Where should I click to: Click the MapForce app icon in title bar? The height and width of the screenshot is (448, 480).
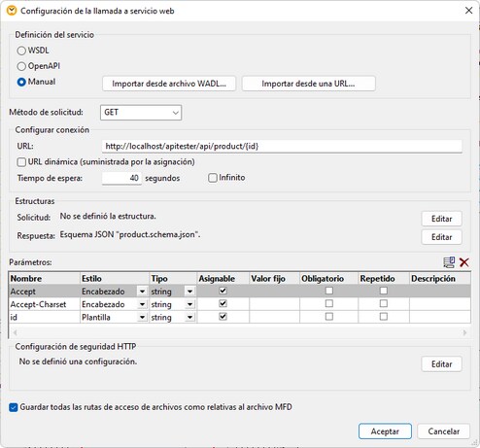click(x=12, y=11)
